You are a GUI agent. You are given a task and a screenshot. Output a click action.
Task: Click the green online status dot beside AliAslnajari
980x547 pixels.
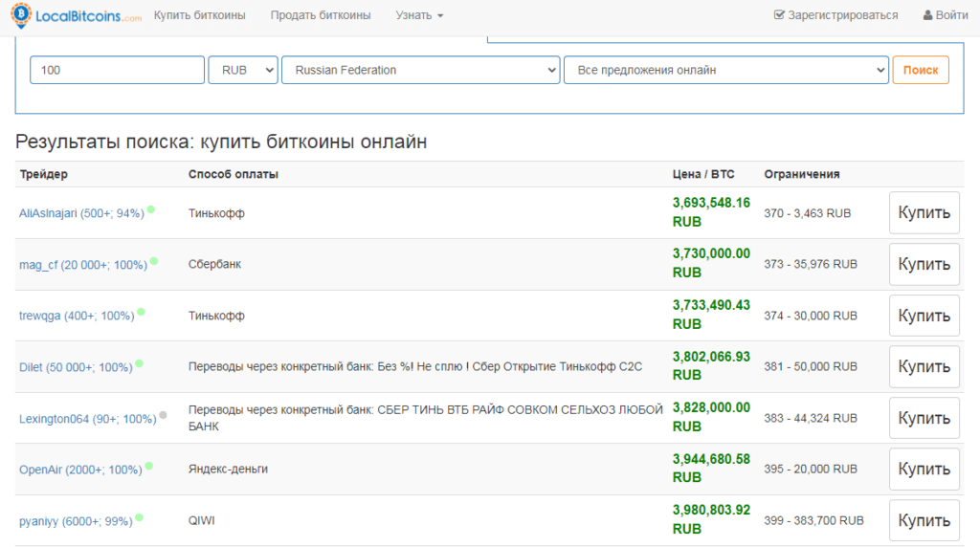pyautogui.click(x=150, y=209)
